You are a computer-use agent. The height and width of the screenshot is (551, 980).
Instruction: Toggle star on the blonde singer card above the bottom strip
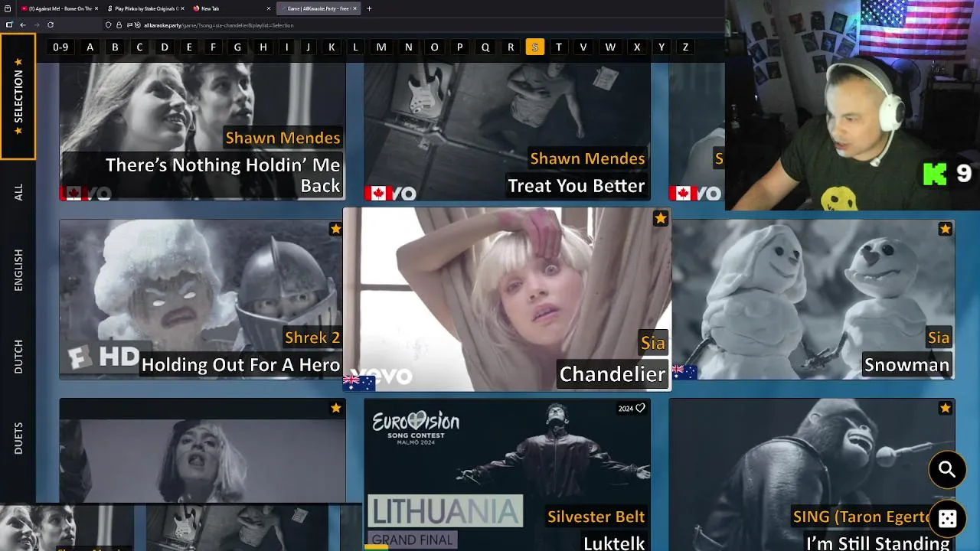(x=335, y=408)
